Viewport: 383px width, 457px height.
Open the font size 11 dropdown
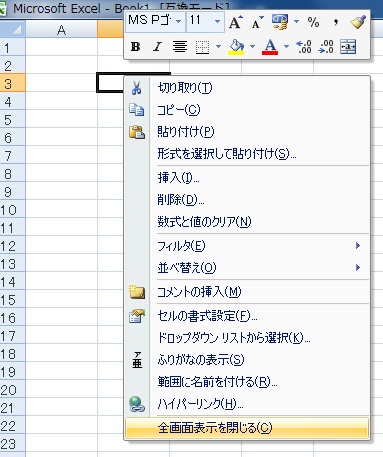tap(217, 22)
